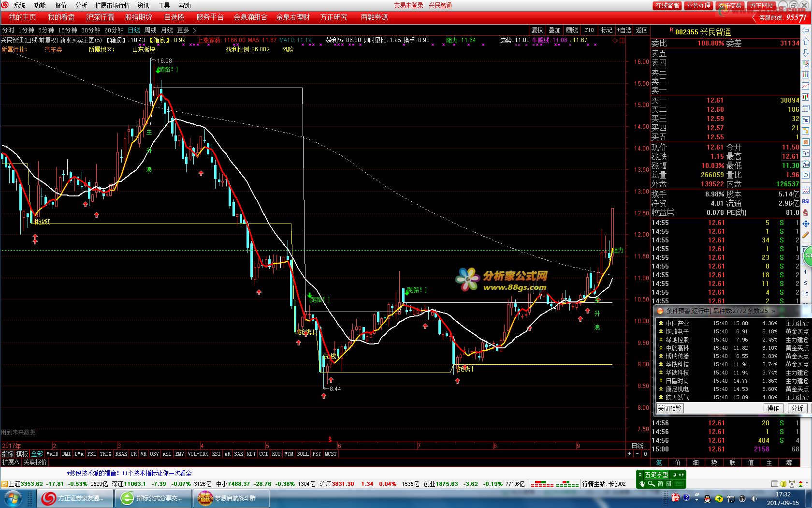Open the 系统 menu
Image resolution: width=812 pixels, height=508 pixels.
(x=19, y=5)
